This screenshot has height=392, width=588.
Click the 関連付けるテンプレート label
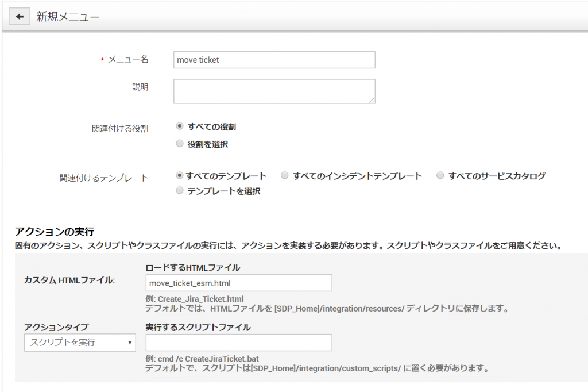[104, 178]
